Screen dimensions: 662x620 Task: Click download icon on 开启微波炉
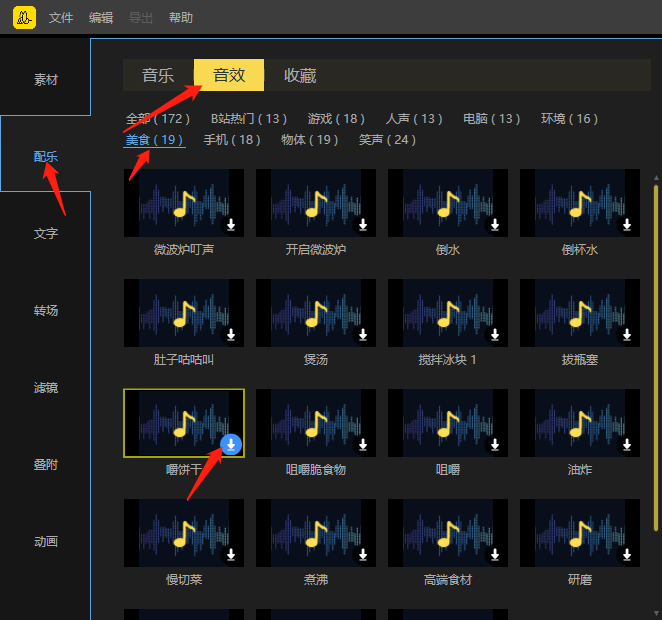[x=363, y=225]
